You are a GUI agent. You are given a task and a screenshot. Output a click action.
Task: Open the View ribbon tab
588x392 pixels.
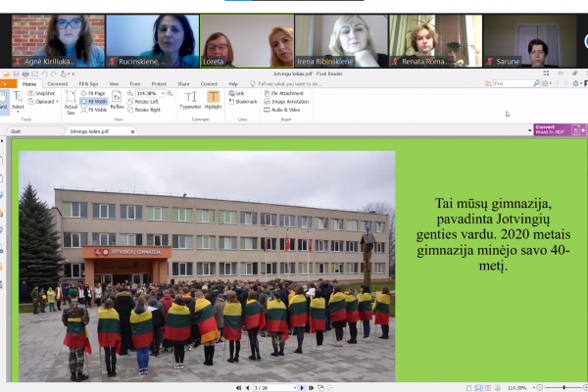coord(114,84)
